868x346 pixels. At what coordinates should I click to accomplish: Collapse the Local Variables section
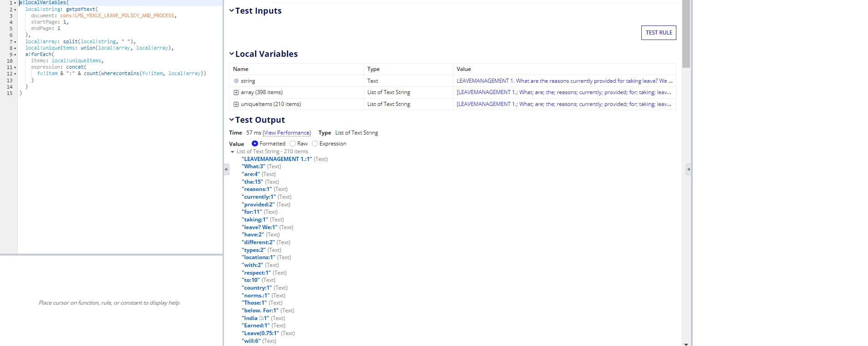pyautogui.click(x=232, y=54)
